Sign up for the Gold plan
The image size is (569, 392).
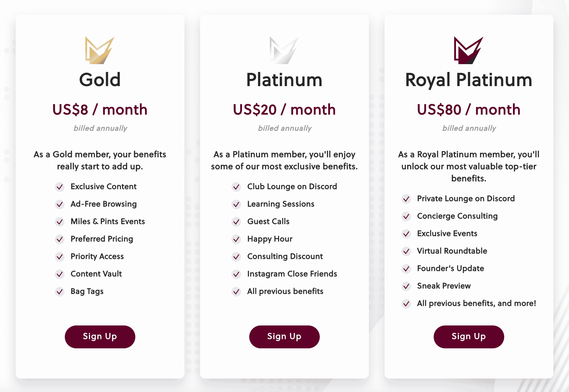point(100,337)
